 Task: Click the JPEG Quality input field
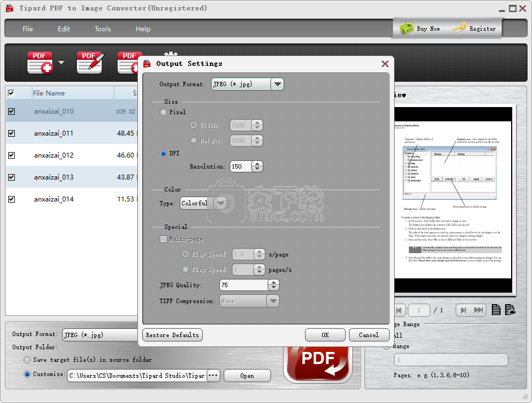coord(243,285)
